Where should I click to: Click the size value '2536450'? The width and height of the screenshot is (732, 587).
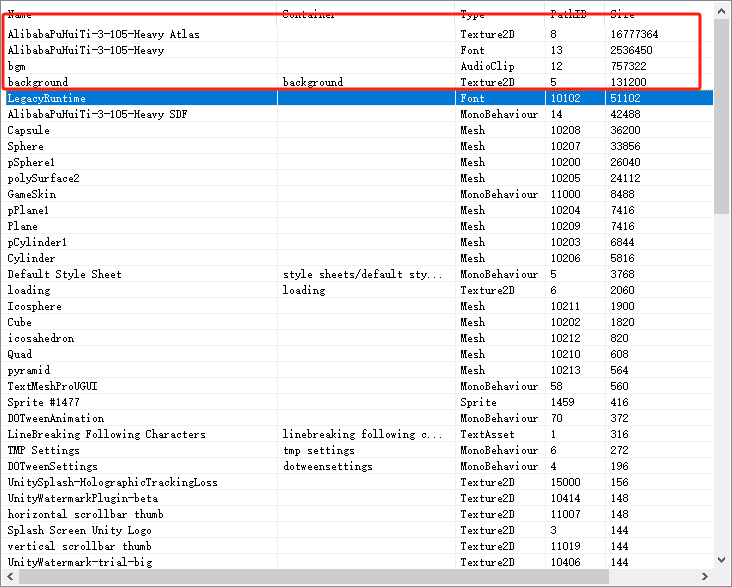[x=631, y=50]
